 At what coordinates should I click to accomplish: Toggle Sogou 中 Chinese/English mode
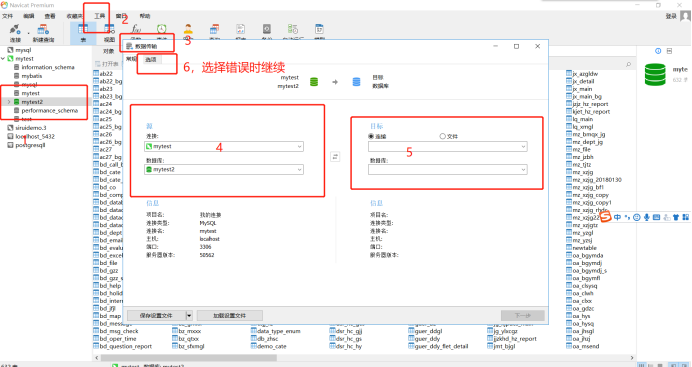(x=617, y=217)
